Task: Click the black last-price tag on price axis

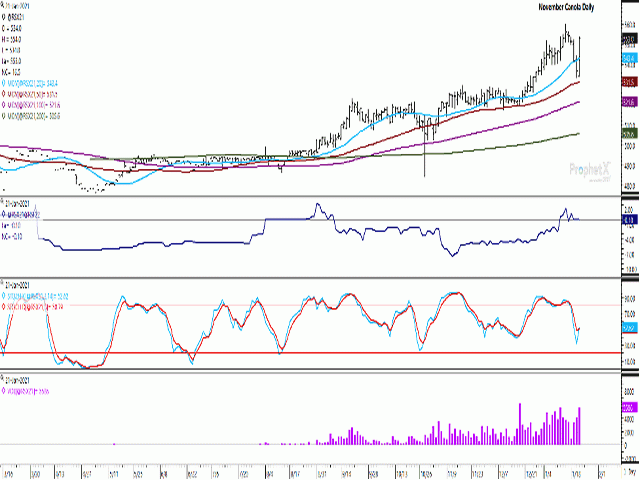Action: (629, 40)
